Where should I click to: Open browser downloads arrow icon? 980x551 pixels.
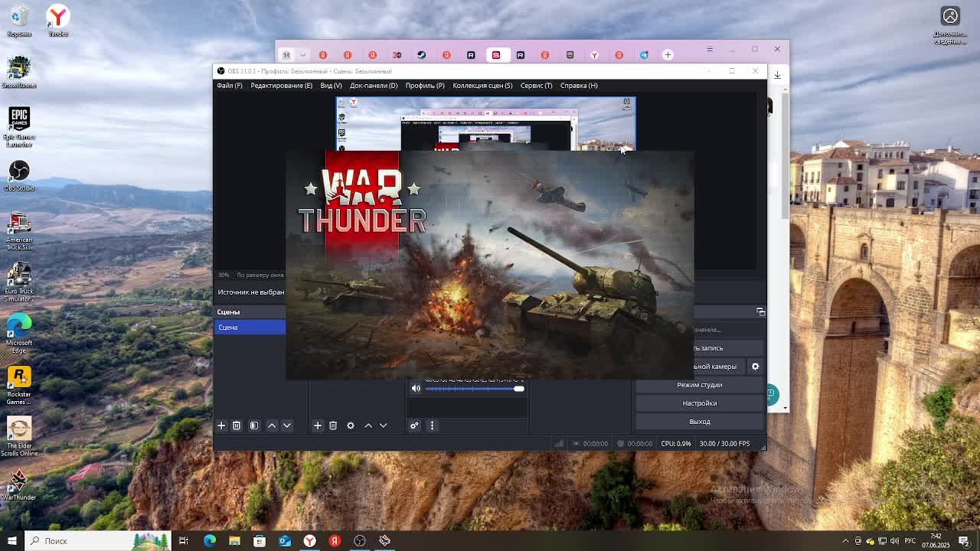[x=777, y=75]
